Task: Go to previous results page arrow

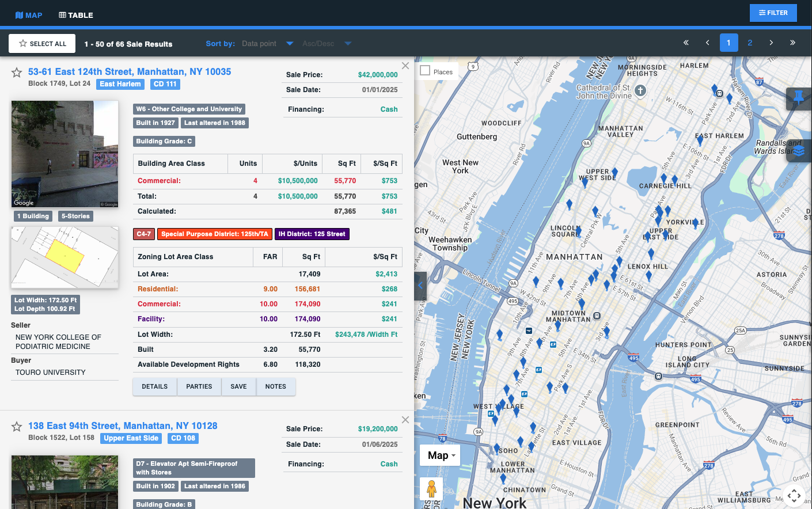Action: click(707, 43)
